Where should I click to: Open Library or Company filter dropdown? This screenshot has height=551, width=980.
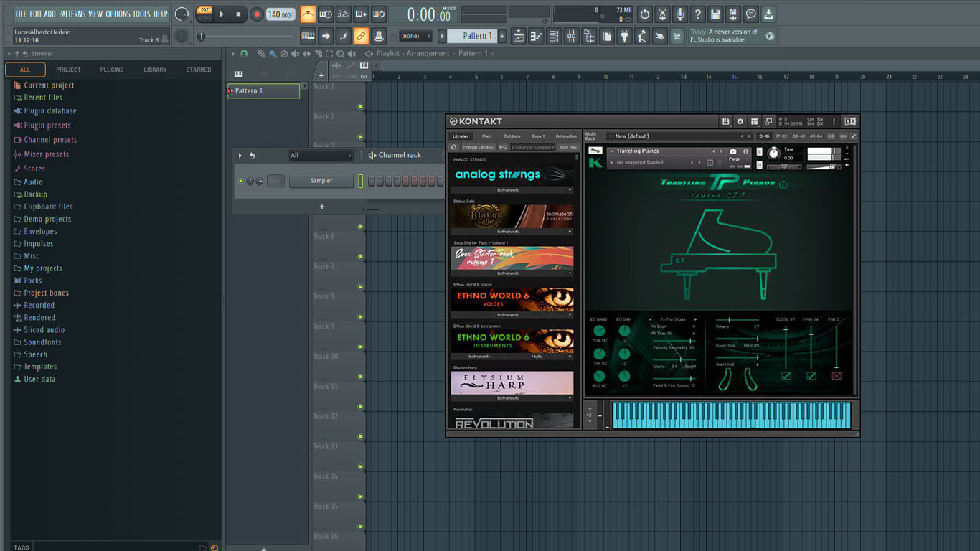pyautogui.click(x=532, y=147)
